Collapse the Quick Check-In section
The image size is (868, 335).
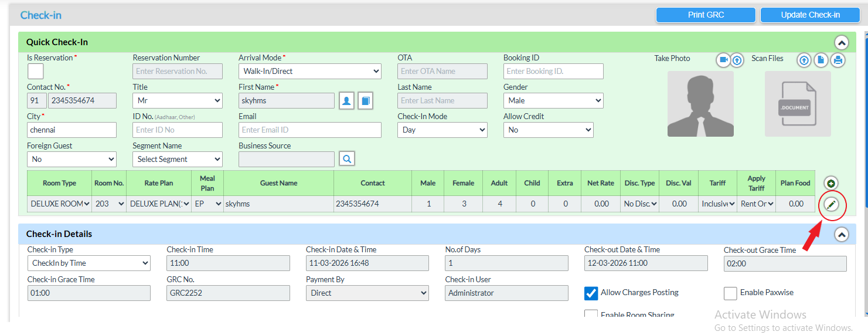[x=841, y=43]
